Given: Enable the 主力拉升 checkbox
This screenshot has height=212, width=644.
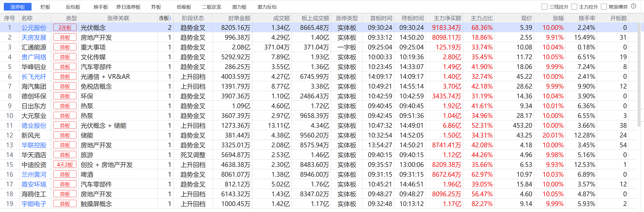Looking at the screenshot, I should click(574, 7).
